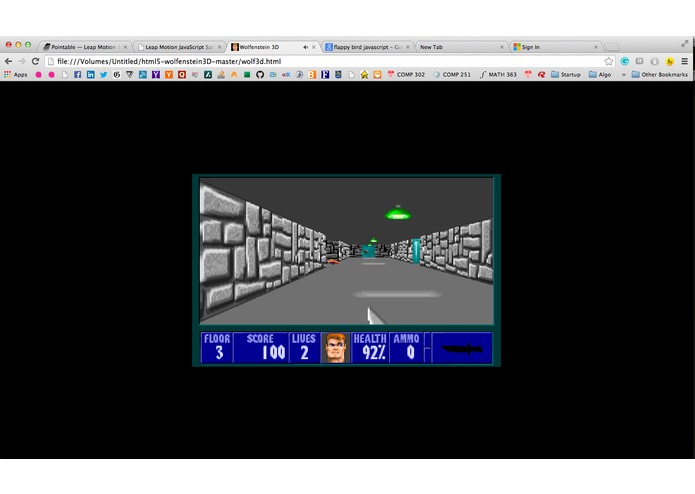The image size is (695, 494).
Task: Switch to the Sign In tab
Action: (555, 47)
